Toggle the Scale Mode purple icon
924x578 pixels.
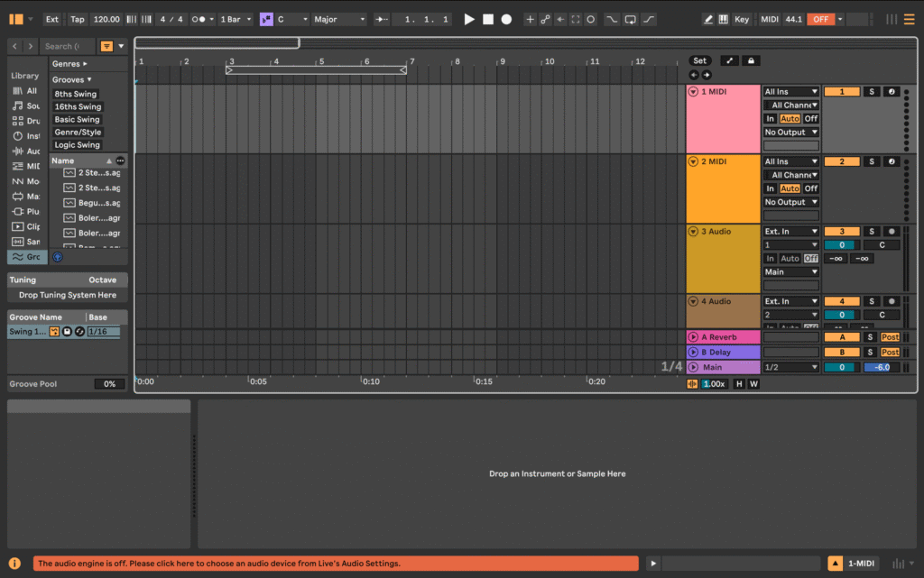click(266, 20)
